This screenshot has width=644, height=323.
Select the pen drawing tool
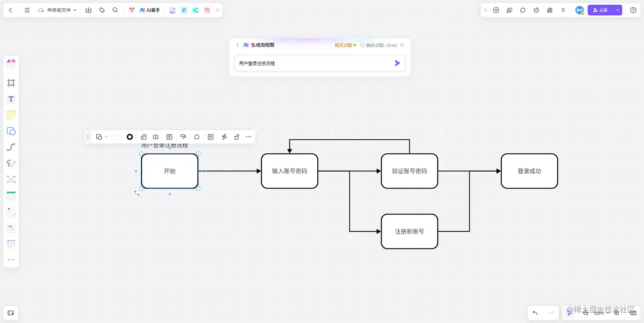pos(11,164)
